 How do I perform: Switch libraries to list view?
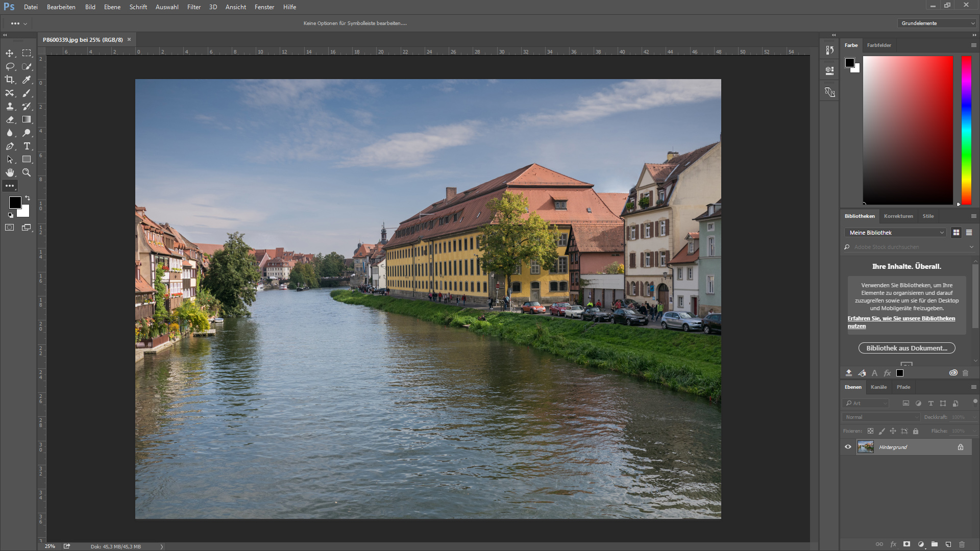coord(969,233)
